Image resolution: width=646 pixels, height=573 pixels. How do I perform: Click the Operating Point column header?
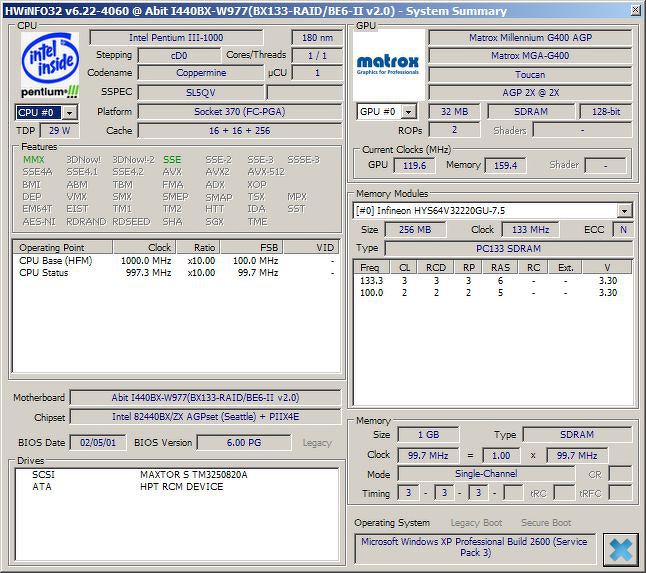[x=63, y=248]
